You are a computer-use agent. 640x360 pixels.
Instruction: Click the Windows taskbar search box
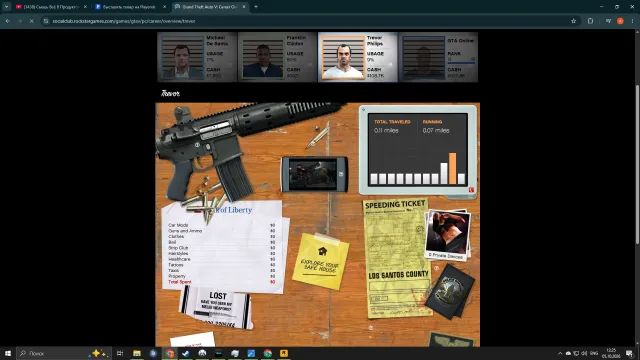pyautogui.click(x=64, y=353)
